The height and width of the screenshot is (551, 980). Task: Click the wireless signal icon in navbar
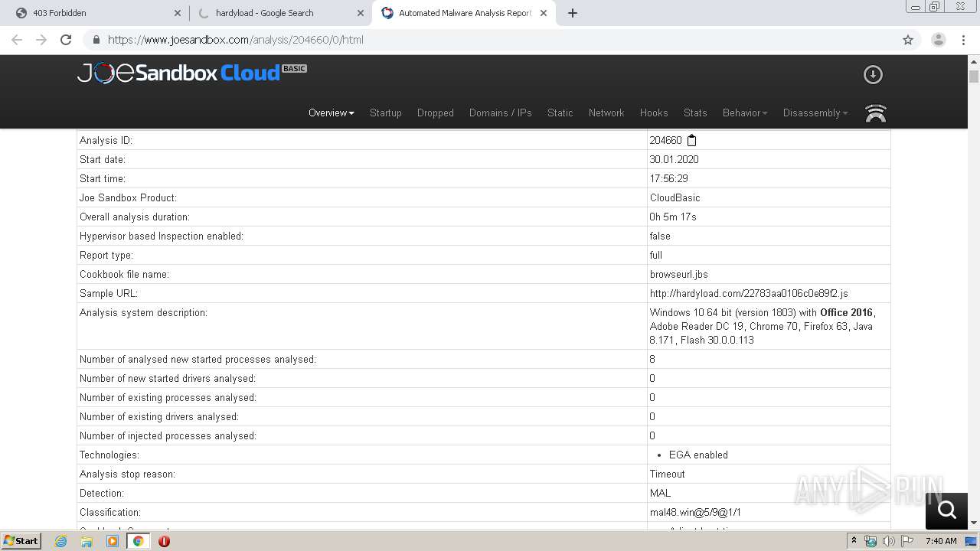[x=875, y=113]
